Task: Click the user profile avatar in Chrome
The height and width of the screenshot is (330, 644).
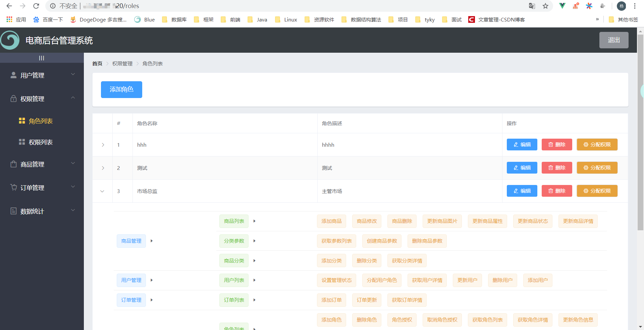Action: pos(621,6)
